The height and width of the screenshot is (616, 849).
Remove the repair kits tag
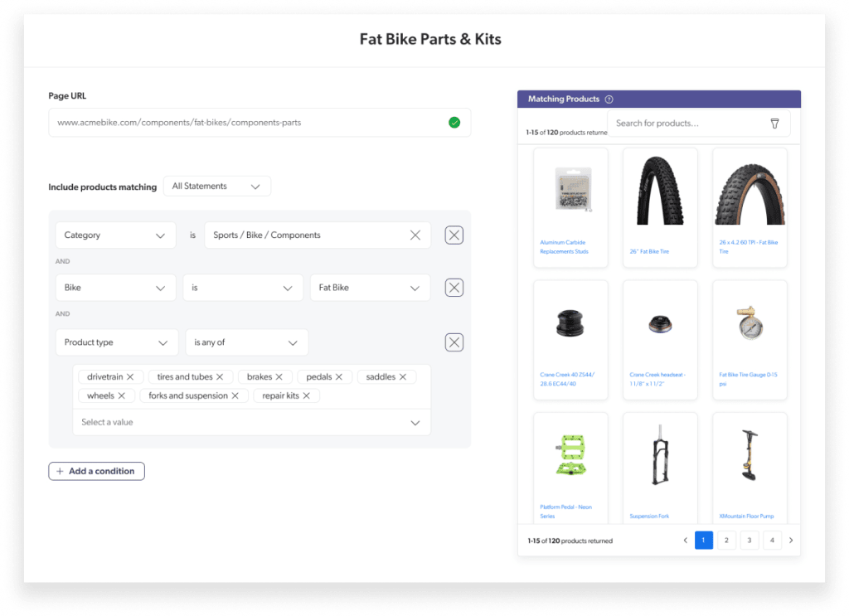click(x=306, y=396)
